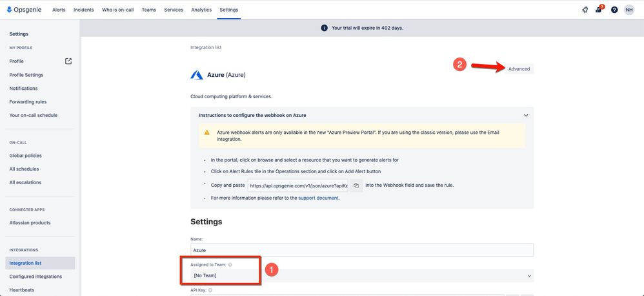Open the rocket what's new icon
This screenshot has width=644, height=296.
click(x=585, y=10)
